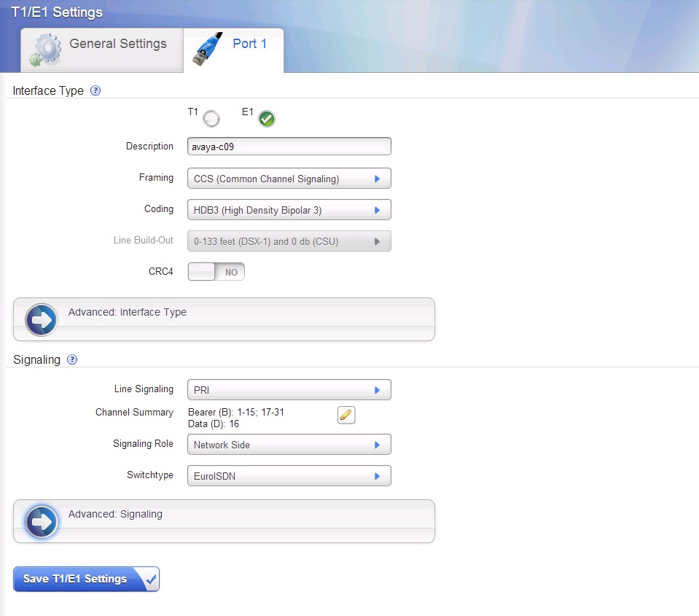Open the Signaling Role dropdown
699x616 pixels.
[x=289, y=445]
